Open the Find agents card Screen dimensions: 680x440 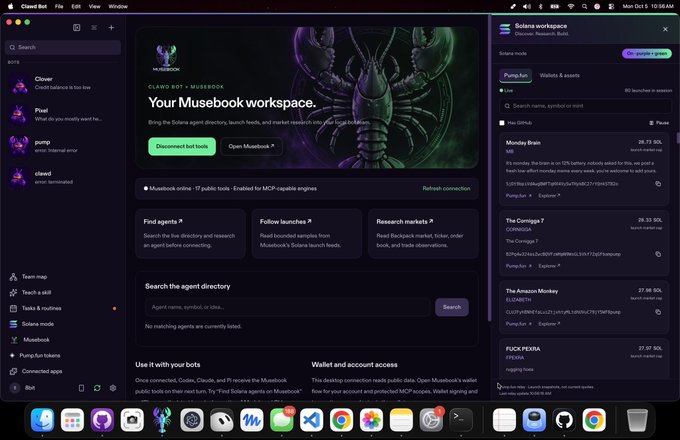(x=190, y=234)
